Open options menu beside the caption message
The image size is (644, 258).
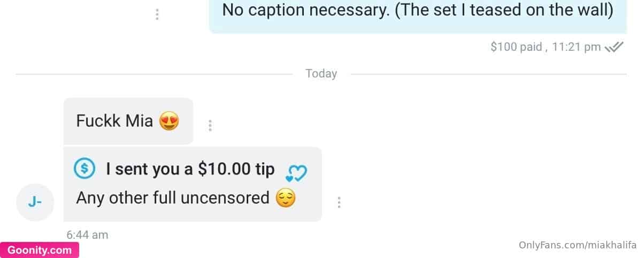click(x=157, y=14)
